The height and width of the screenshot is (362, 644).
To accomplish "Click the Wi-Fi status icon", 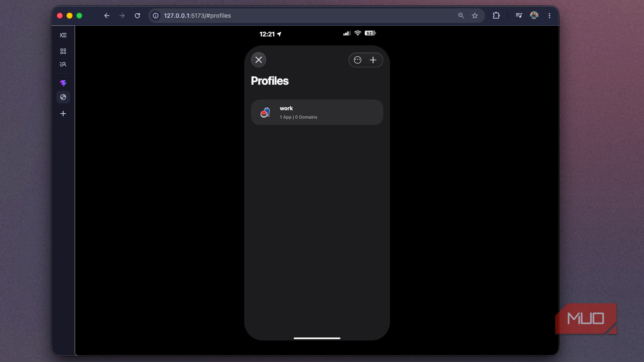I will click(x=358, y=33).
